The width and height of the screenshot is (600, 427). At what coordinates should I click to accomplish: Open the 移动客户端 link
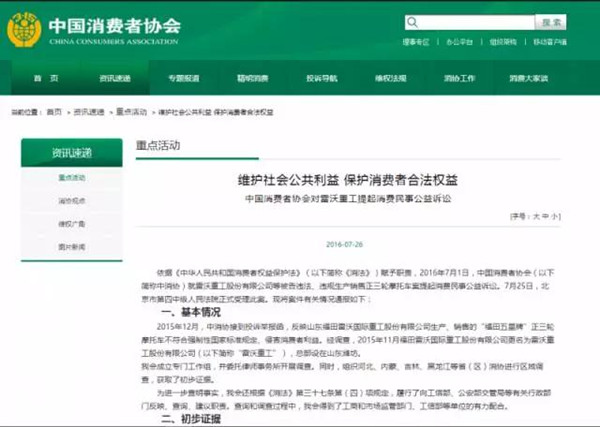pos(550,42)
